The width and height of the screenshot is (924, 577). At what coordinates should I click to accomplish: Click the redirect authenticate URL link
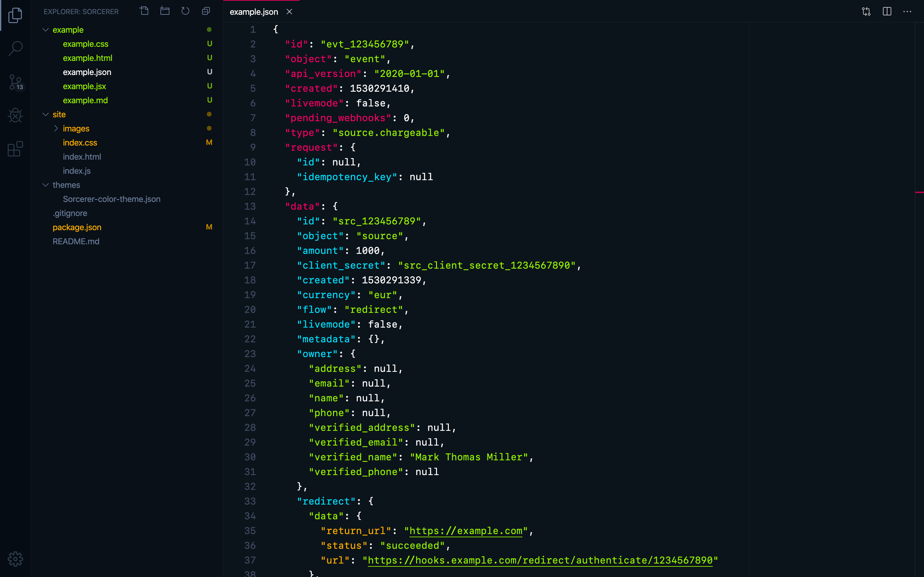(540, 560)
